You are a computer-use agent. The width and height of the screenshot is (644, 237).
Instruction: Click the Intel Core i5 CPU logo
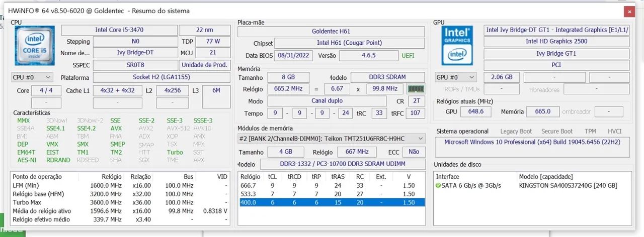[x=34, y=47]
